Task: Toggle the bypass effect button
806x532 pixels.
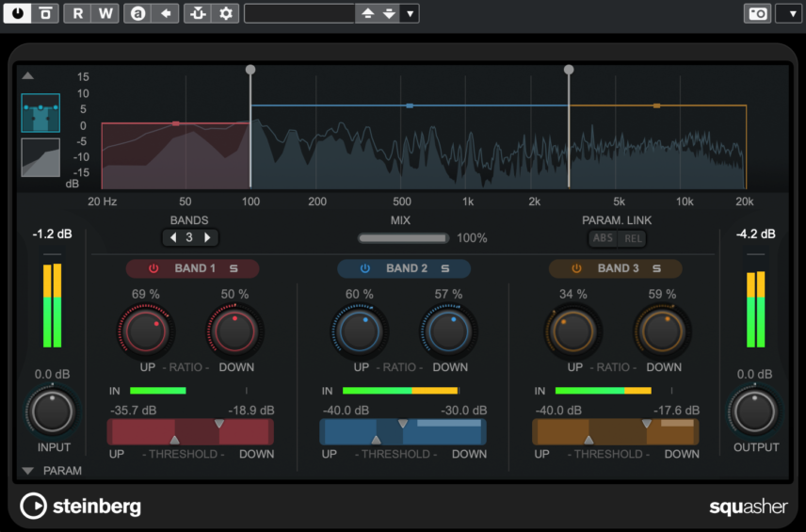Action: 45,13
